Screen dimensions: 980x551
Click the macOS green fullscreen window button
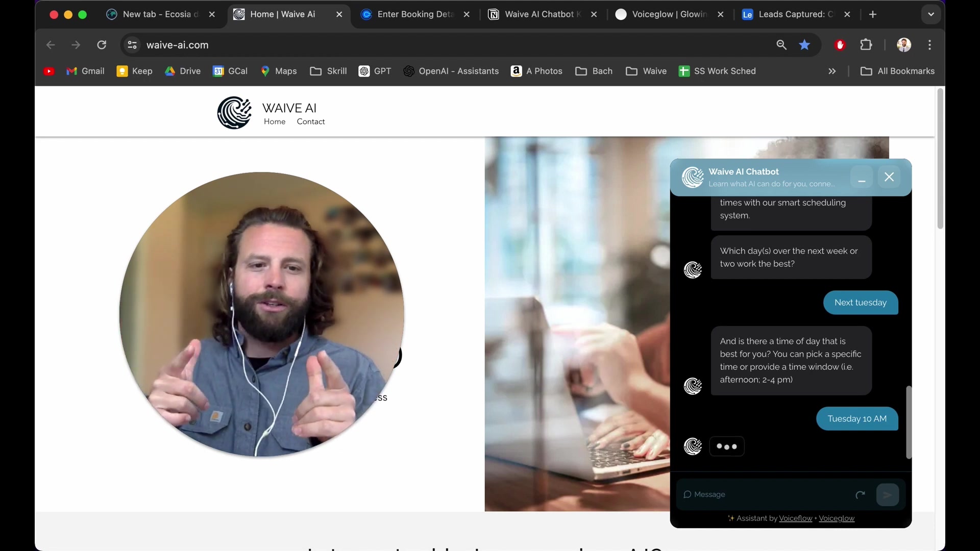point(83,15)
